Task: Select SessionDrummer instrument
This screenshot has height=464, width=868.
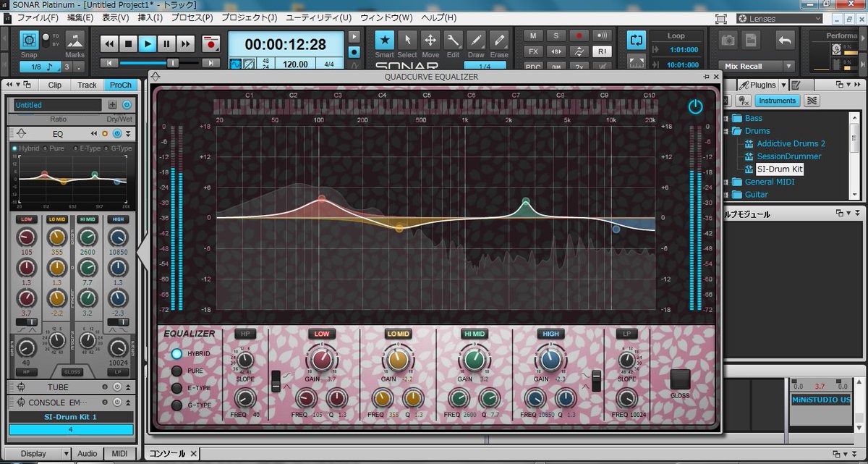Action: [788, 156]
